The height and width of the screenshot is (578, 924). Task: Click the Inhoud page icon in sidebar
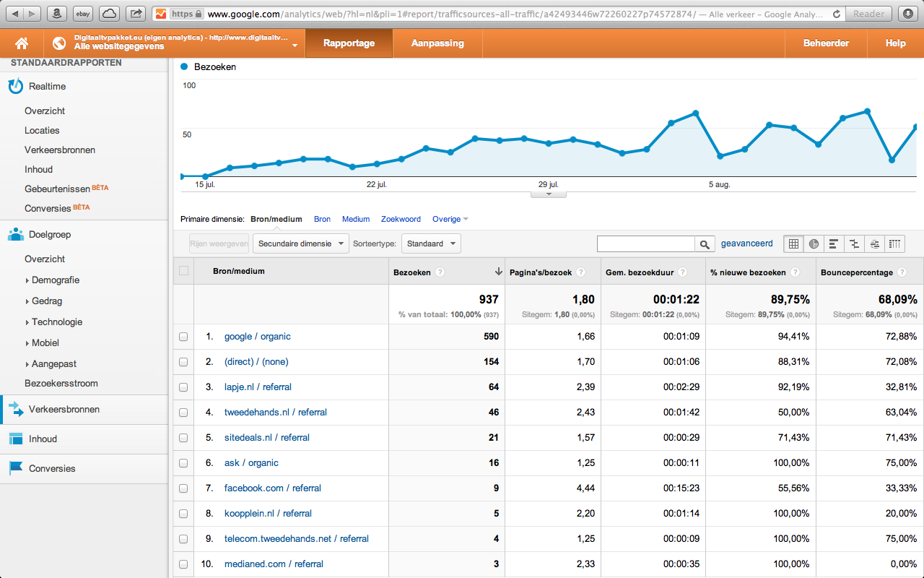[15, 439]
